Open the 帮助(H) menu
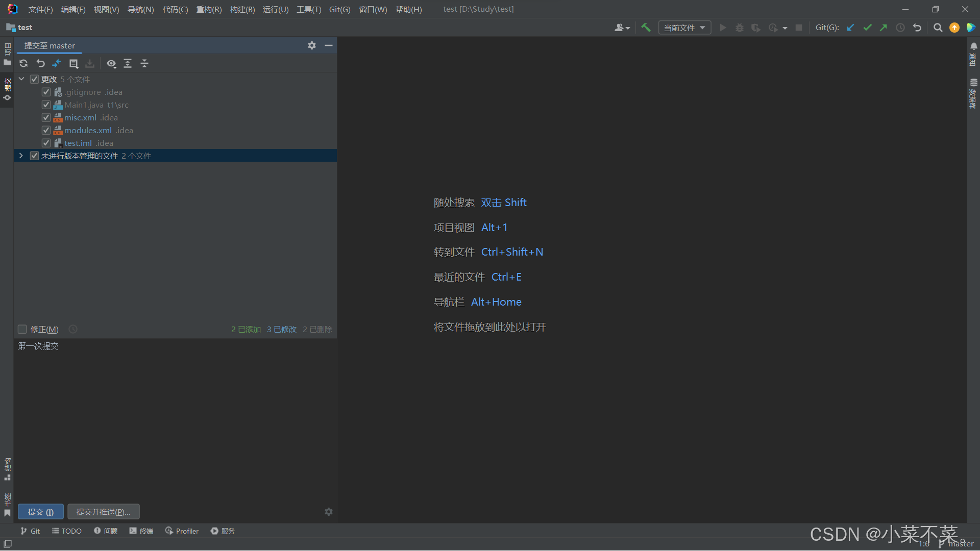This screenshot has width=980, height=551. [x=408, y=9]
